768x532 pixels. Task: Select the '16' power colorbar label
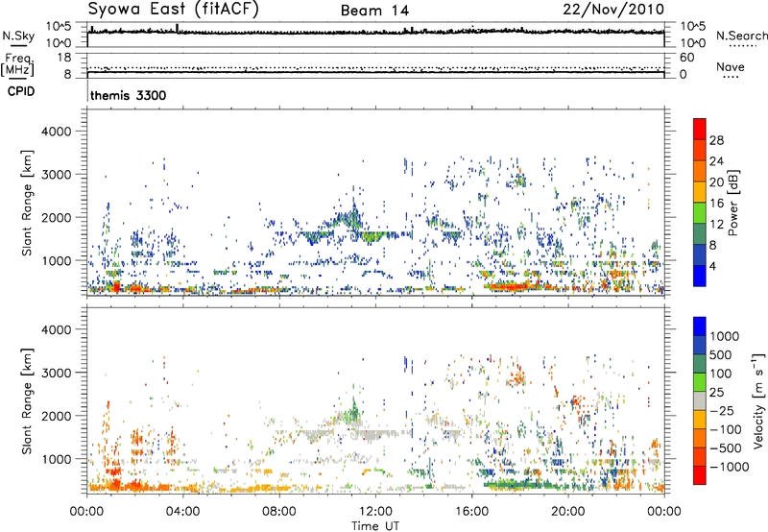tap(716, 204)
